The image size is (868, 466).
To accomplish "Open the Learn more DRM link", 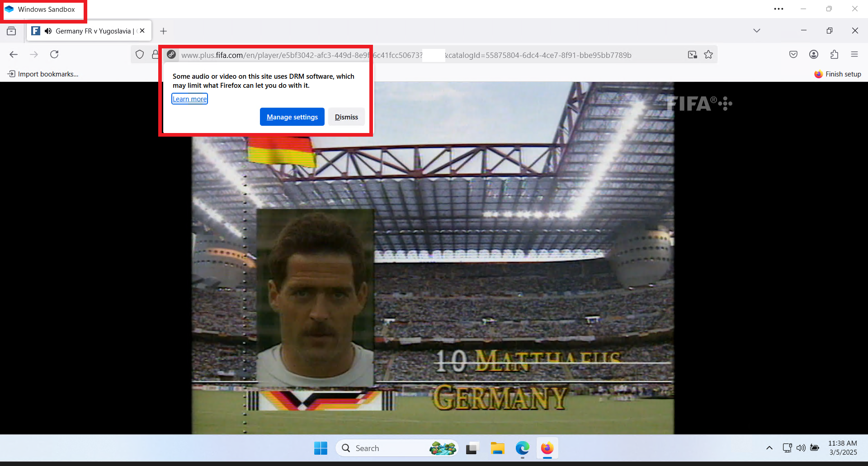I will [x=189, y=99].
